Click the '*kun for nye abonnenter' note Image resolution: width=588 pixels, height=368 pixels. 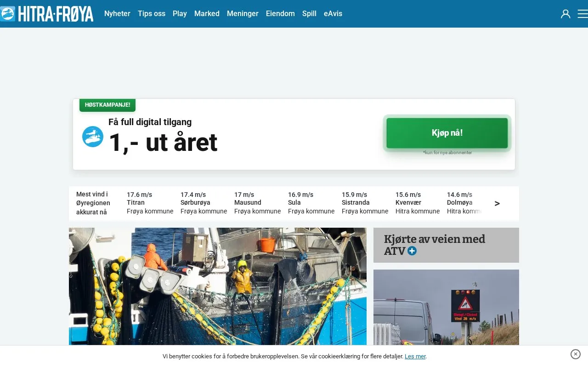447,152
